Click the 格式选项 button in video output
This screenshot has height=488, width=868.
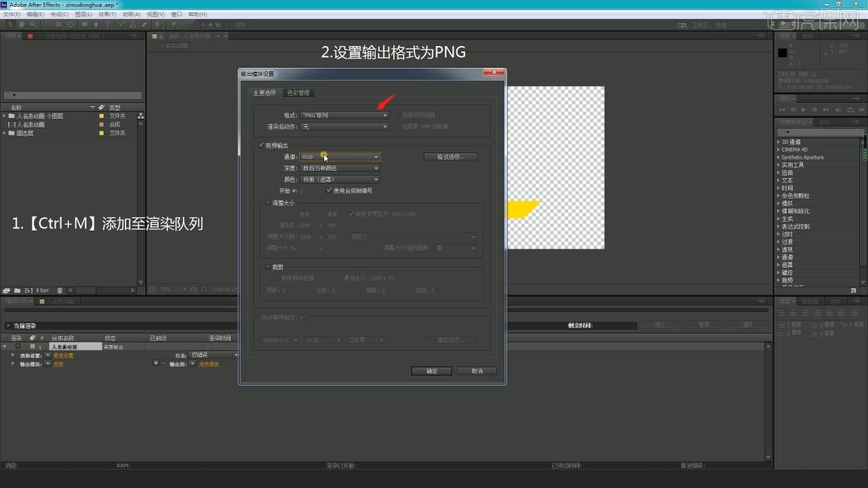450,157
